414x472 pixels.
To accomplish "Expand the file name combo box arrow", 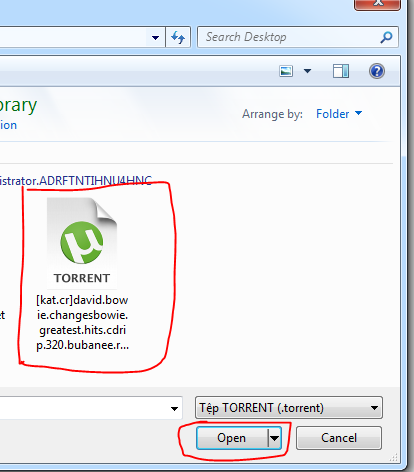I will [x=174, y=408].
